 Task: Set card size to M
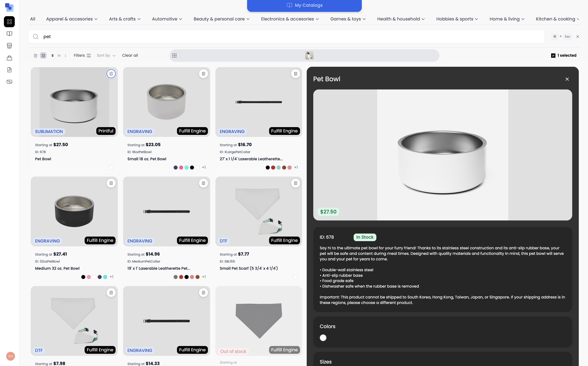pyautogui.click(x=59, y=55)
